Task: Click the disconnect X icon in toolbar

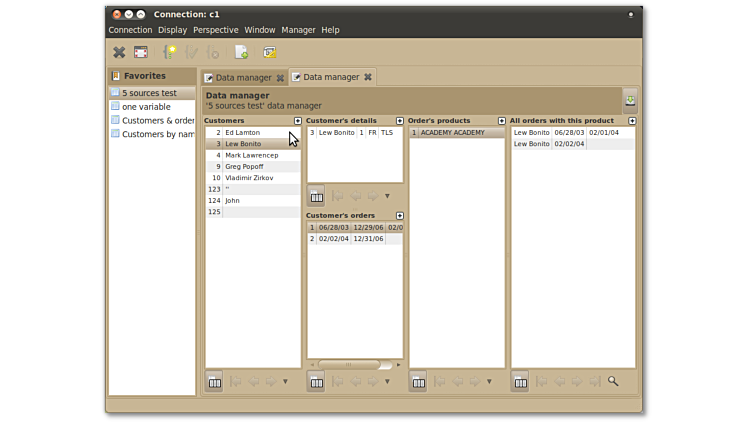Action: [x=119, y=52]
